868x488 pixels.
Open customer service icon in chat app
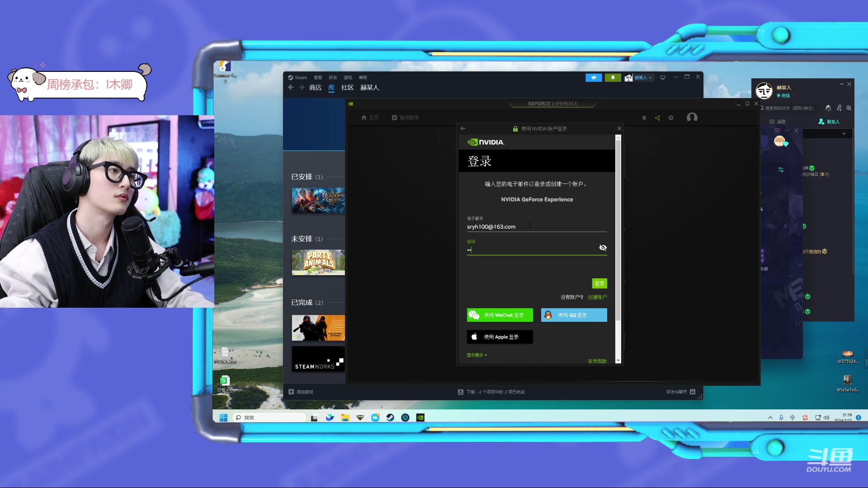[x=828, y=108]
